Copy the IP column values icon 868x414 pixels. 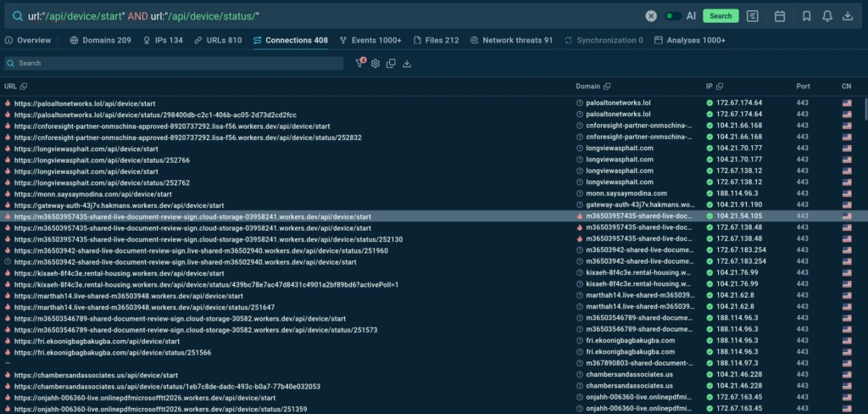[x=720, y=87]
